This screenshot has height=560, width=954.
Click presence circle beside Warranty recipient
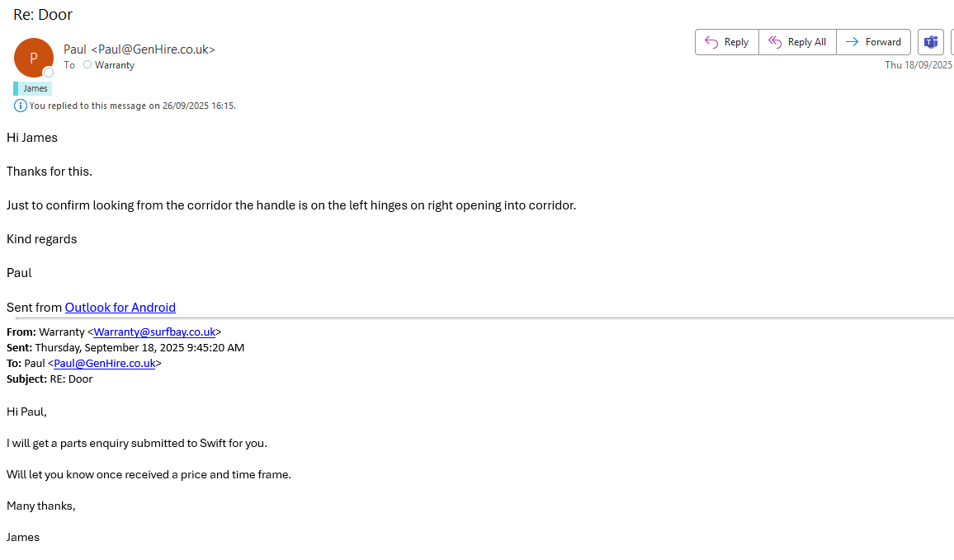tap(87, 64)
